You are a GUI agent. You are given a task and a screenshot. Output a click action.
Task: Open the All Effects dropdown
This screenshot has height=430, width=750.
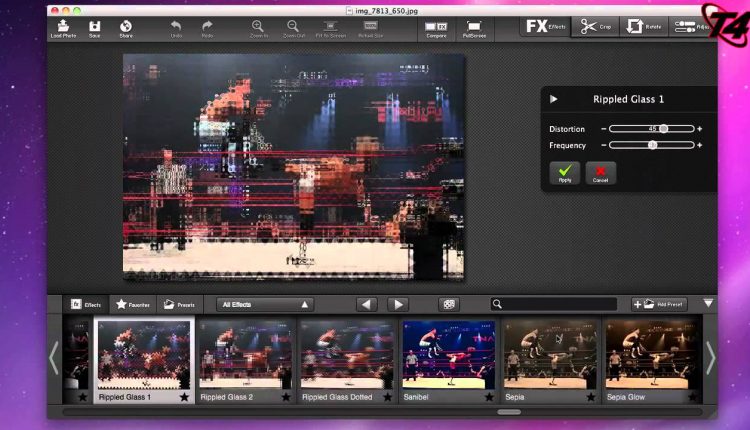click(265, 305)
